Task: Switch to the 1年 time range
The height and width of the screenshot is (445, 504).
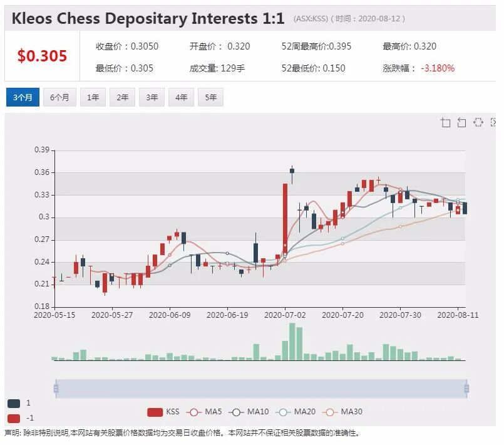Action: (x=93, y=97)
